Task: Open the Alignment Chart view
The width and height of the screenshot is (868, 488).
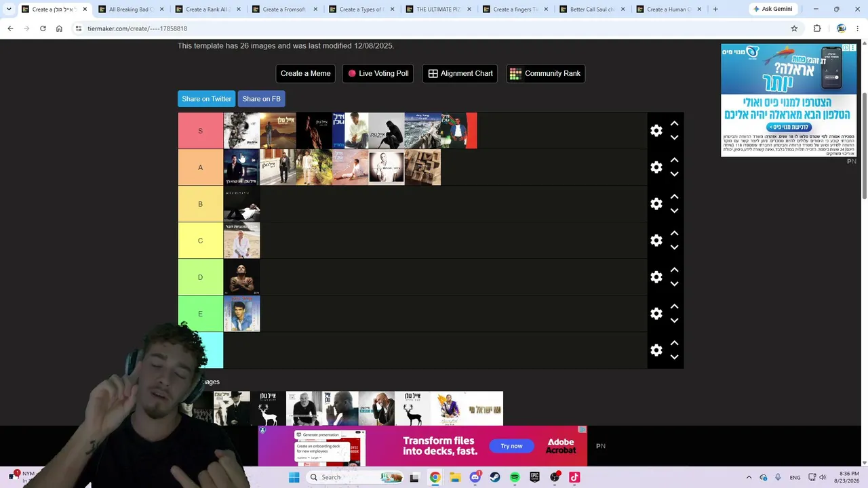Action: [x=460, y=73]
